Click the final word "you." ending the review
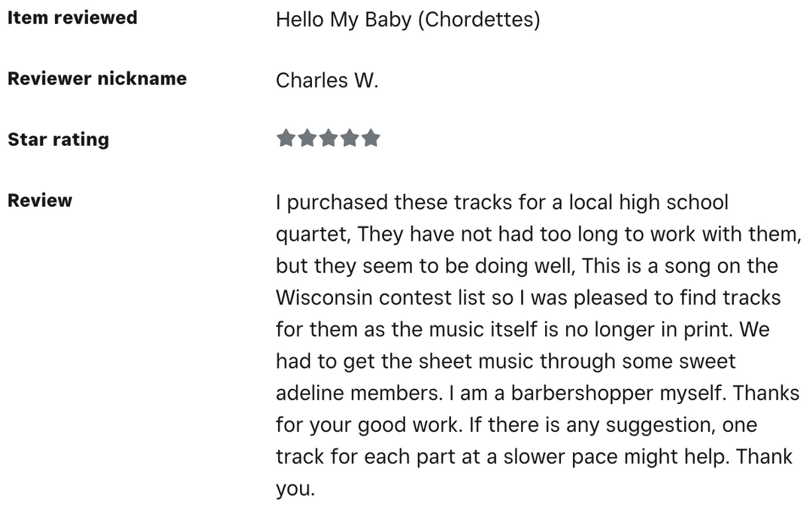This screenshot has width=812, height=510. tap(295, 489)
